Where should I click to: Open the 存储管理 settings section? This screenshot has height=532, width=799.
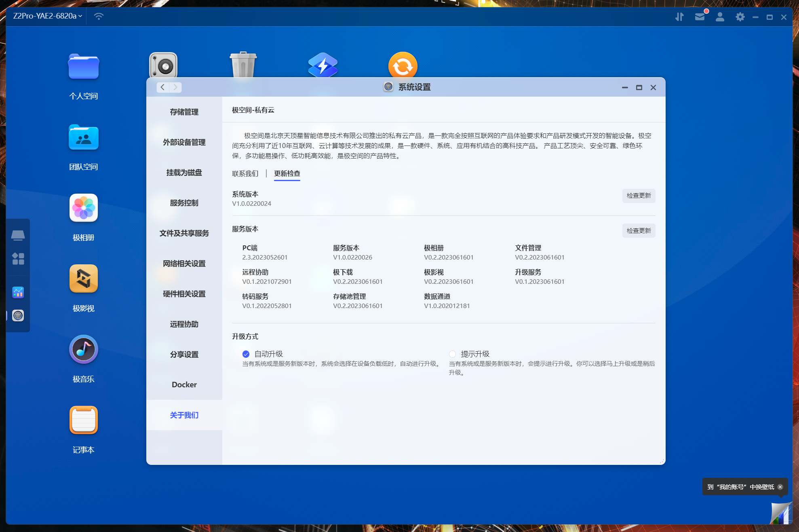184,112
